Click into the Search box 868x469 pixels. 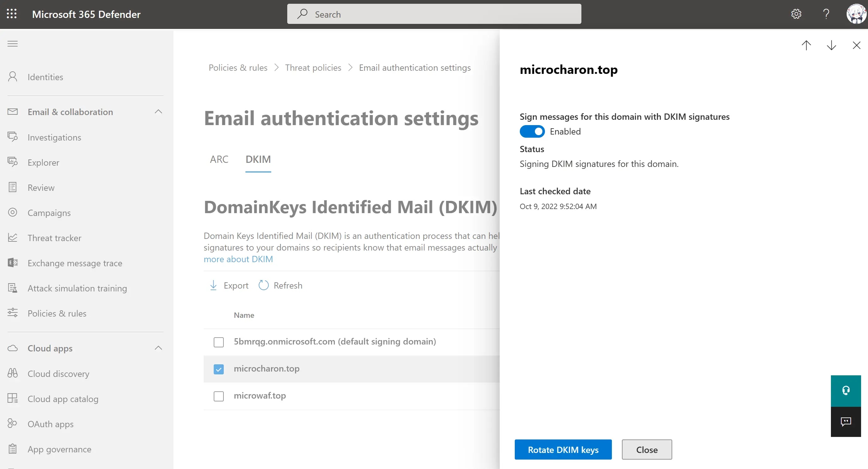click(x=434, y=14)
